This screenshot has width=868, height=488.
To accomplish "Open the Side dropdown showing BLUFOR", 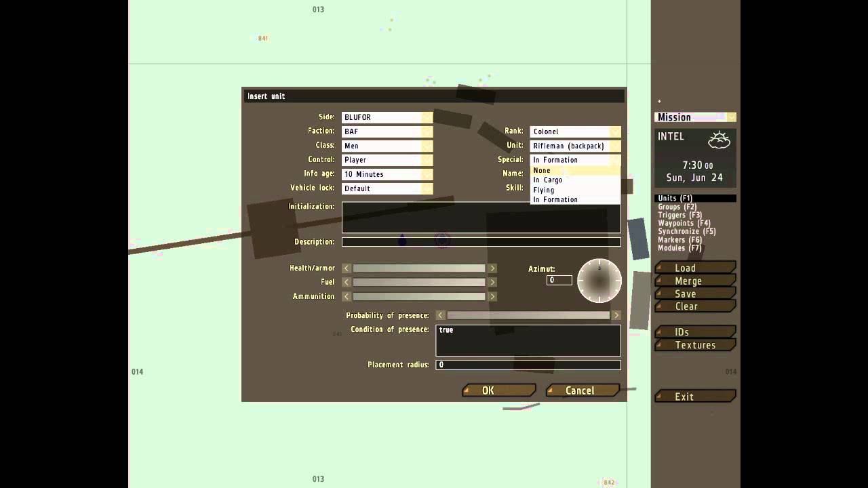I will coord(387,117).
